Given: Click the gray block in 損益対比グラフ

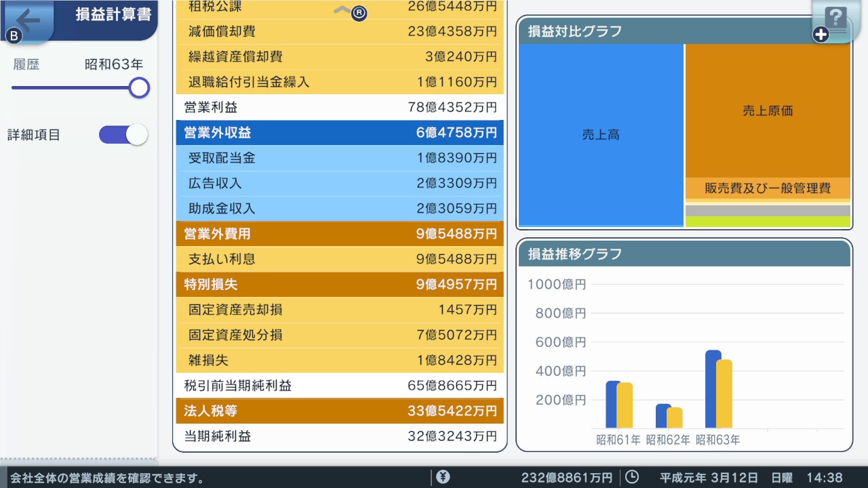Looking at the screenshot, I should tap(768, 211).
